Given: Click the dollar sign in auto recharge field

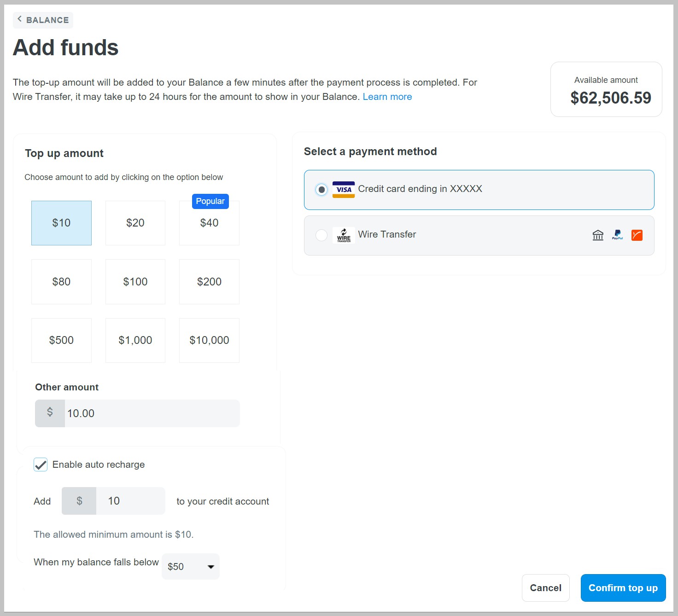Looking at the screenshot, I should [79, 501].
